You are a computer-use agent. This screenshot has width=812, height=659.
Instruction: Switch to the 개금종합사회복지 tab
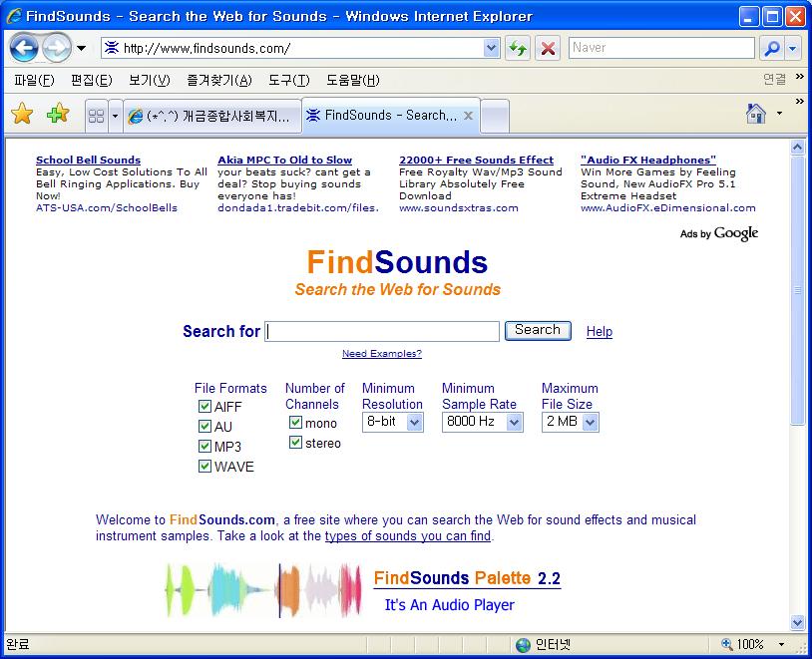pos(212,116)
